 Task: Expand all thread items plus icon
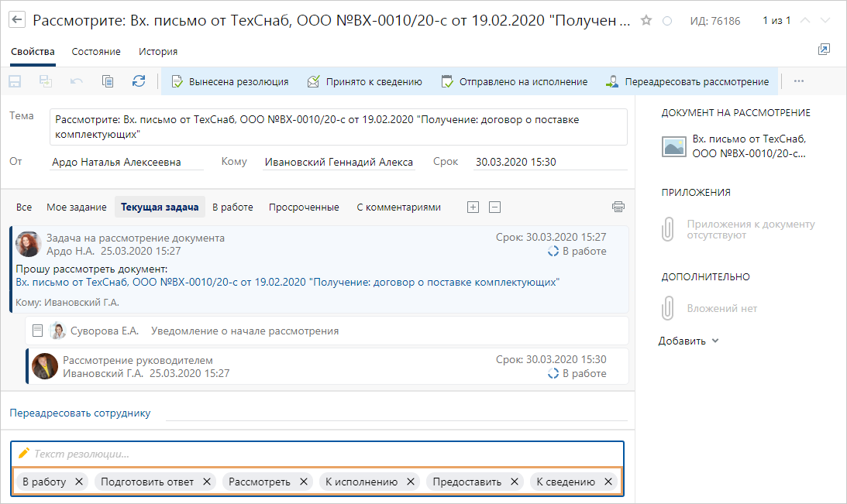pos(473,207)
